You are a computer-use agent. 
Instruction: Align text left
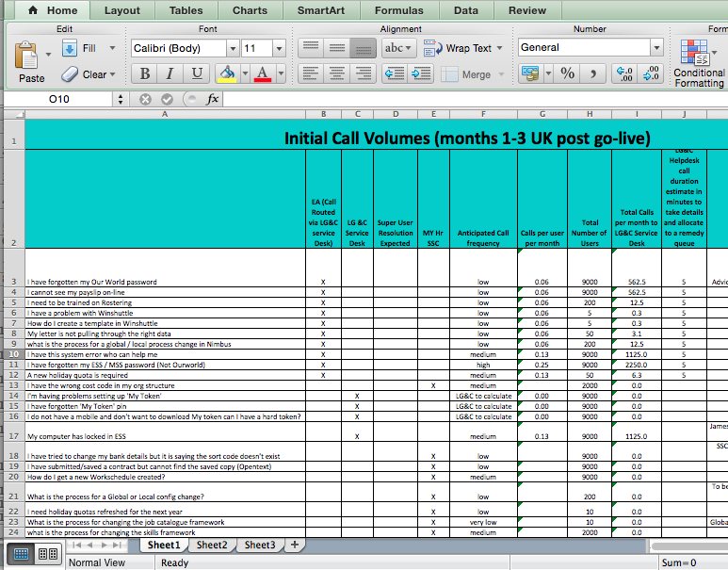tap(311, 73)
